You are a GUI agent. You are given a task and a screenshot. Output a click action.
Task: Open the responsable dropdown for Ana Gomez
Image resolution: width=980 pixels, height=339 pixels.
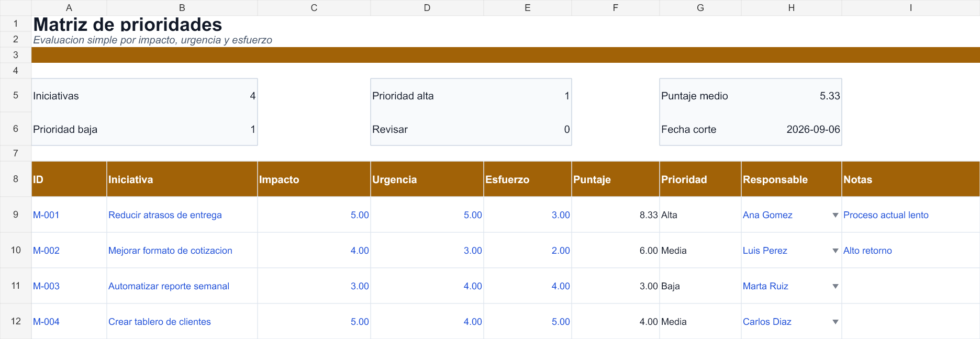tap(835, 215)
